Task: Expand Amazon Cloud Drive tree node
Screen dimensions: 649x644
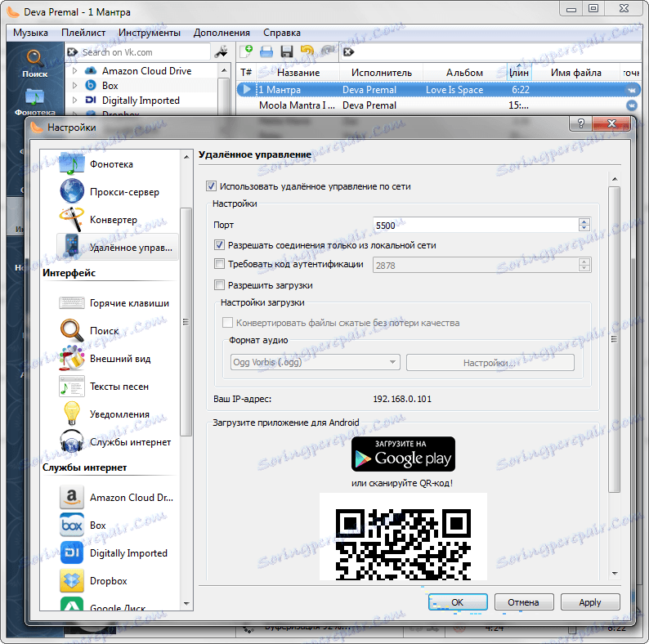Action: (75, 71)
